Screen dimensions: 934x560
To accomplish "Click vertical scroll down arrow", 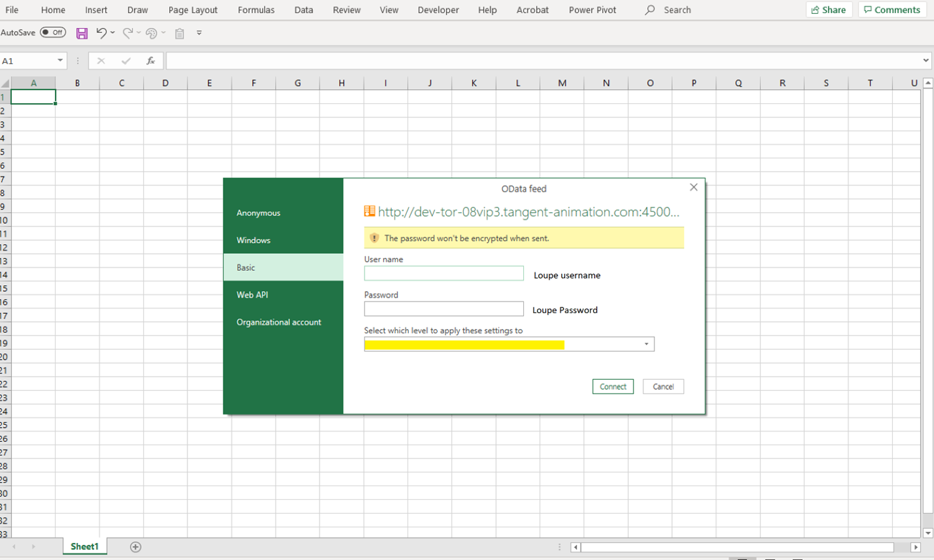I will pos(928,533).
